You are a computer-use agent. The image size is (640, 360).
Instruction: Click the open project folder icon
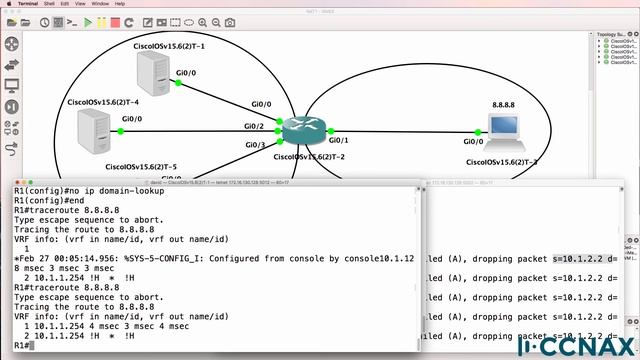(26, 22)
